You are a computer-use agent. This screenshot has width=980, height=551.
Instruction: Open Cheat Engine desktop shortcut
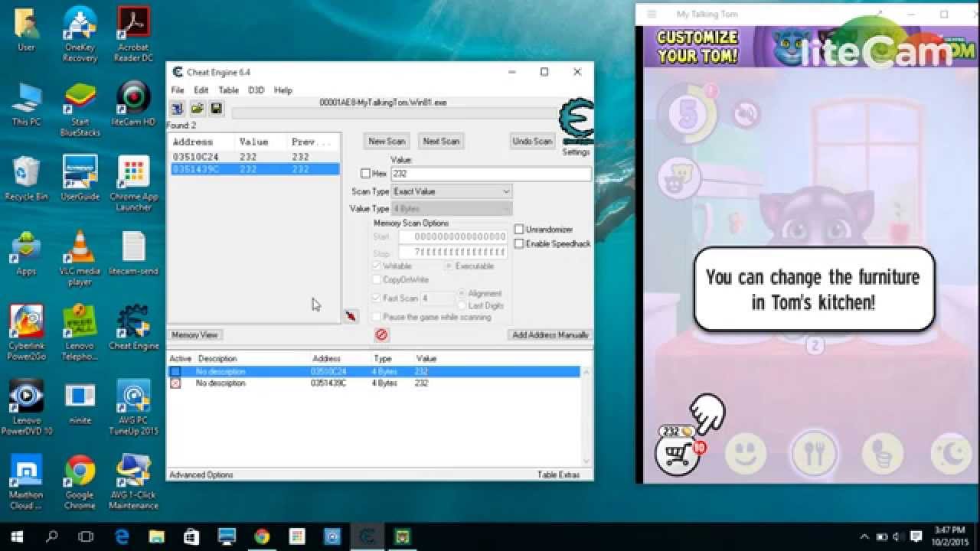pyautogui.click(x=133, y=328)
